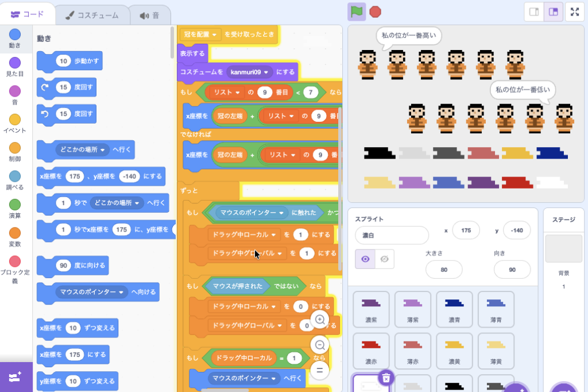Switch to large stage layout
Screen dimensions: 588x392
(553, 11)
